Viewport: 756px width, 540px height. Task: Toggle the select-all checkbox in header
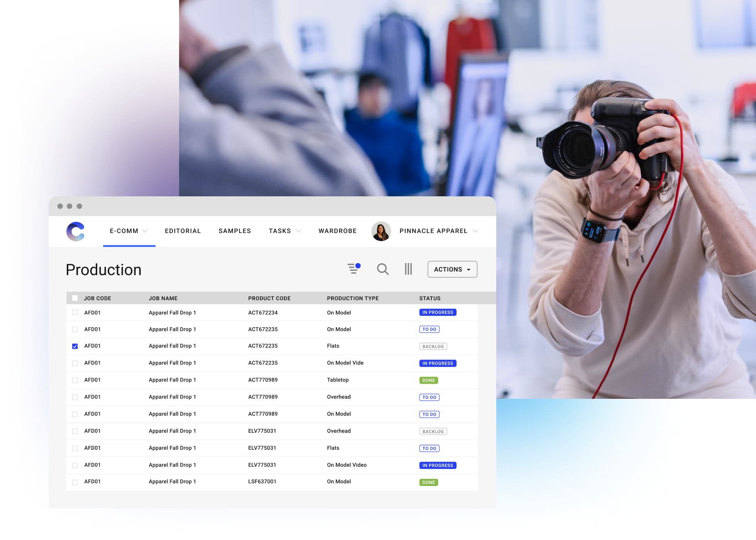75,298
